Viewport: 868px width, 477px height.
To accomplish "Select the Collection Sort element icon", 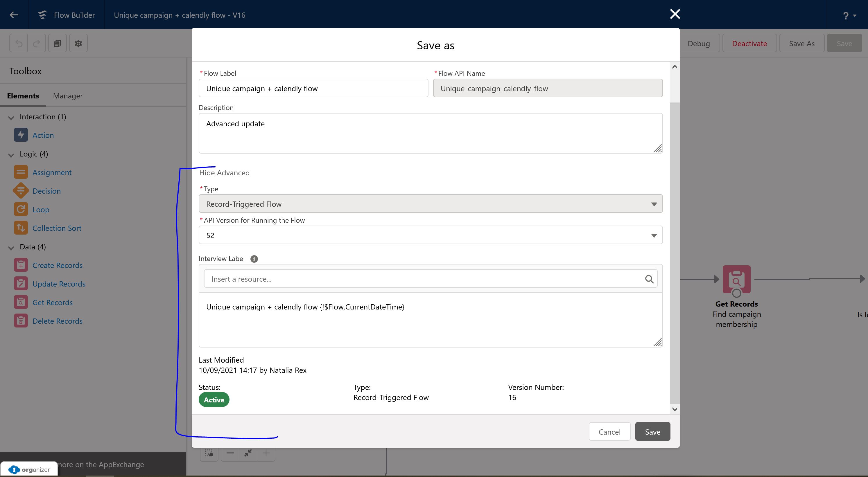I will (21, 228).
